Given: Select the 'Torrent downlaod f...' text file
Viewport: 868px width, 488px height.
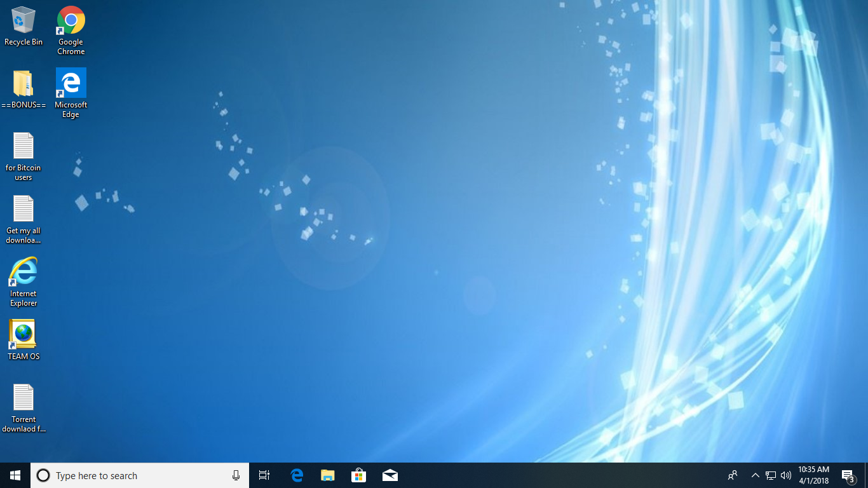Looking at the screenshot, I should point(24,408).
